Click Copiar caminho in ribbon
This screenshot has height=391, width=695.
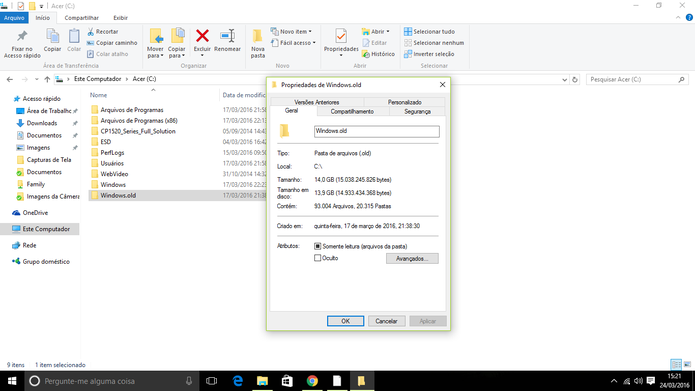click(x=112, y=43)
